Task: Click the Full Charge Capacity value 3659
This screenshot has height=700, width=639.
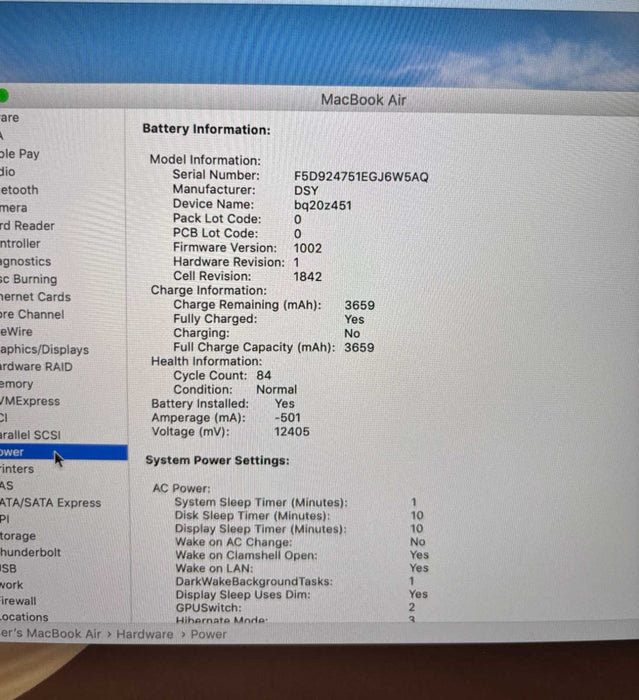Action: (359, 347)
